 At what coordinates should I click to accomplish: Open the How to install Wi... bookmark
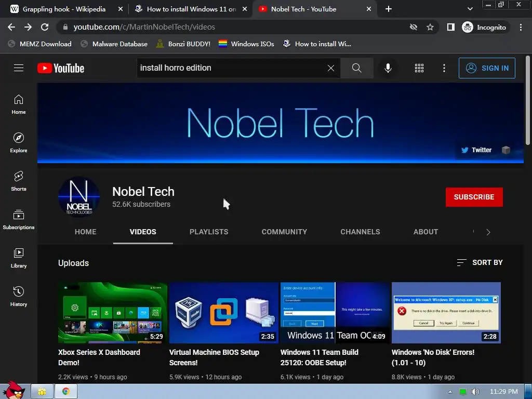pyautogui.click(x=317, y=44)
